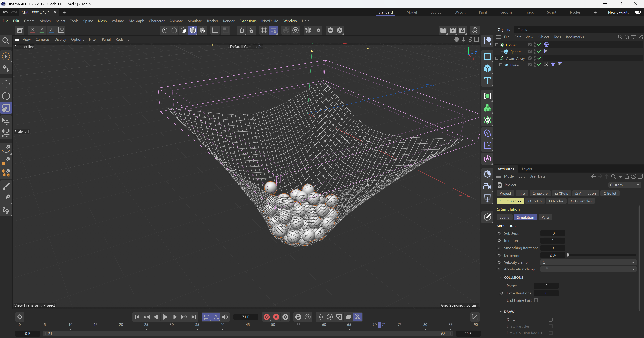This screenshot has width=644, height=338.
Task: Open the Render Settings icon
Action: 462,30
